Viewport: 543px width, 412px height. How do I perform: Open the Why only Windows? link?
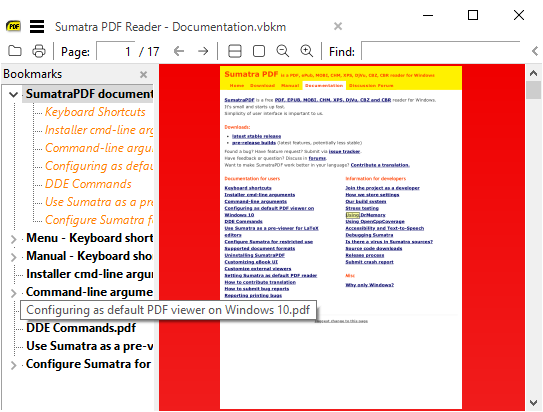click(370, 285)
